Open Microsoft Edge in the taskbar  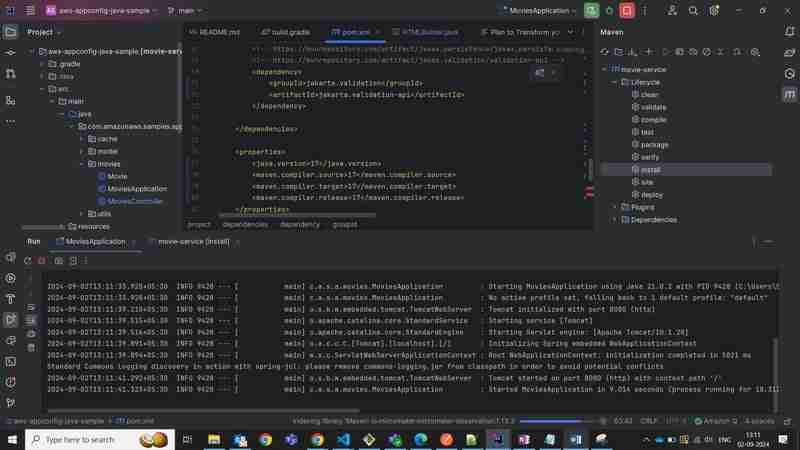tap(421, 439)
